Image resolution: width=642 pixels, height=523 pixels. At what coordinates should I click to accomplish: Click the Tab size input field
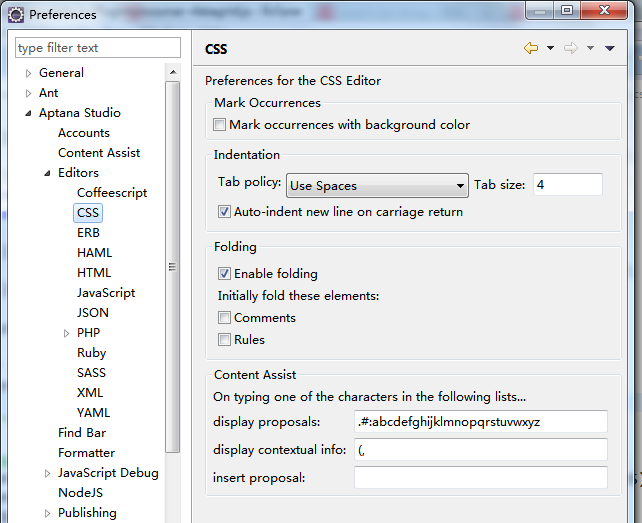tap(567, 185)
